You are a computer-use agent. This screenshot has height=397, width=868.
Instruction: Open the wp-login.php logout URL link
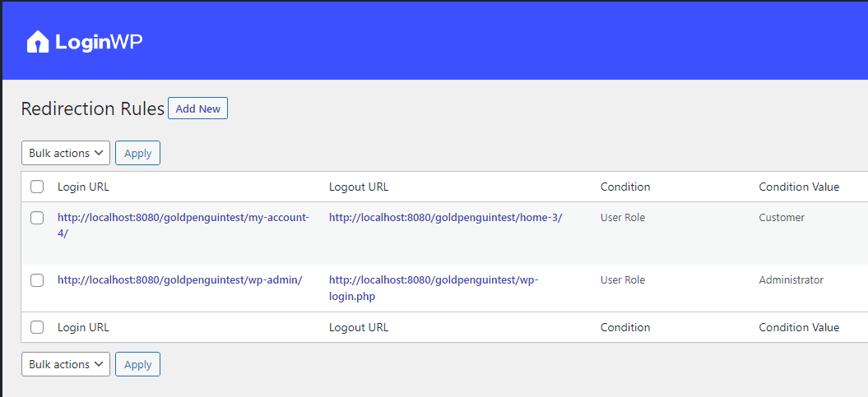click(433, 280)
